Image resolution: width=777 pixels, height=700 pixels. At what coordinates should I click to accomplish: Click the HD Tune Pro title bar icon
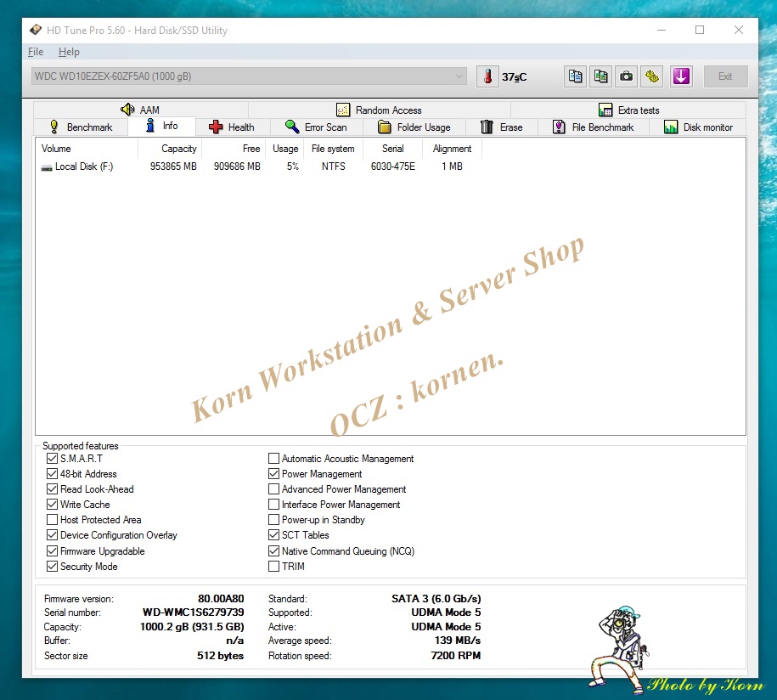click(35, 31)
